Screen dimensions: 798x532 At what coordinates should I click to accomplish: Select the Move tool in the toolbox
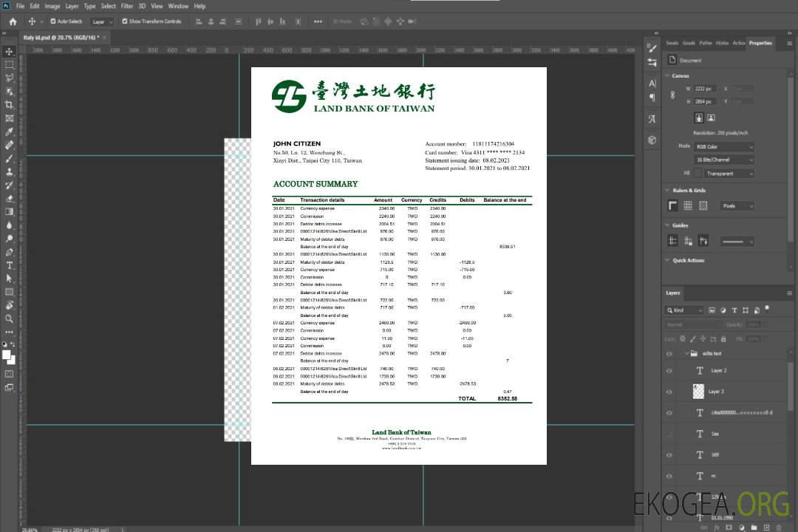[9, 52]
